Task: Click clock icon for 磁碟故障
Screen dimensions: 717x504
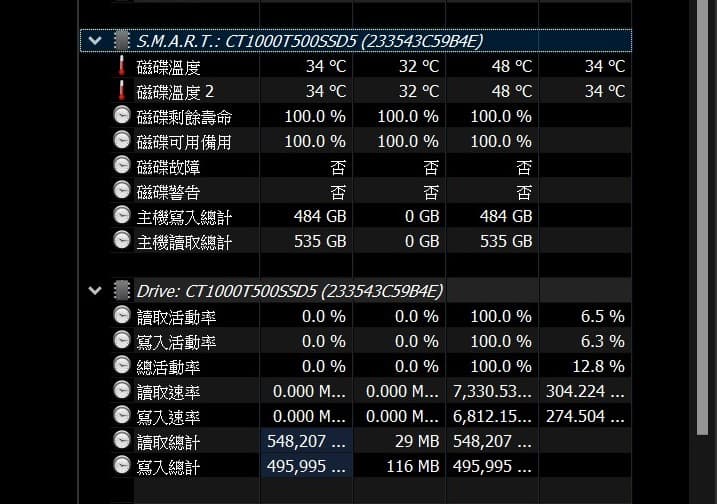Action: [x=122, y=165]
